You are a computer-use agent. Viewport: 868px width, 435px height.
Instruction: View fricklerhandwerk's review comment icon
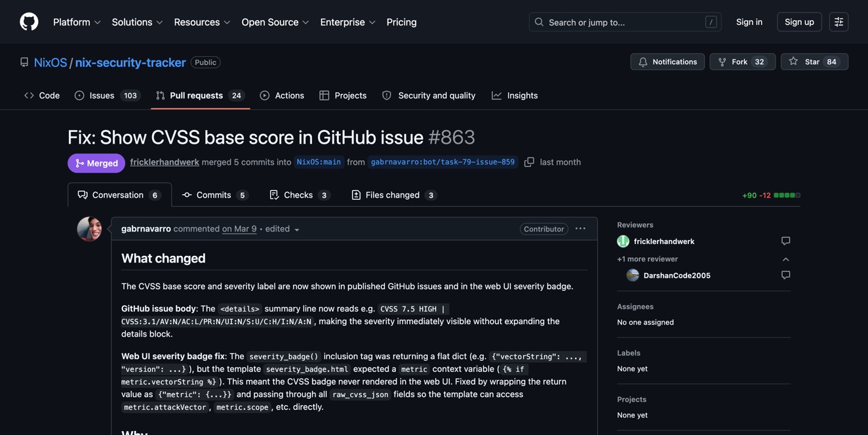785,241
